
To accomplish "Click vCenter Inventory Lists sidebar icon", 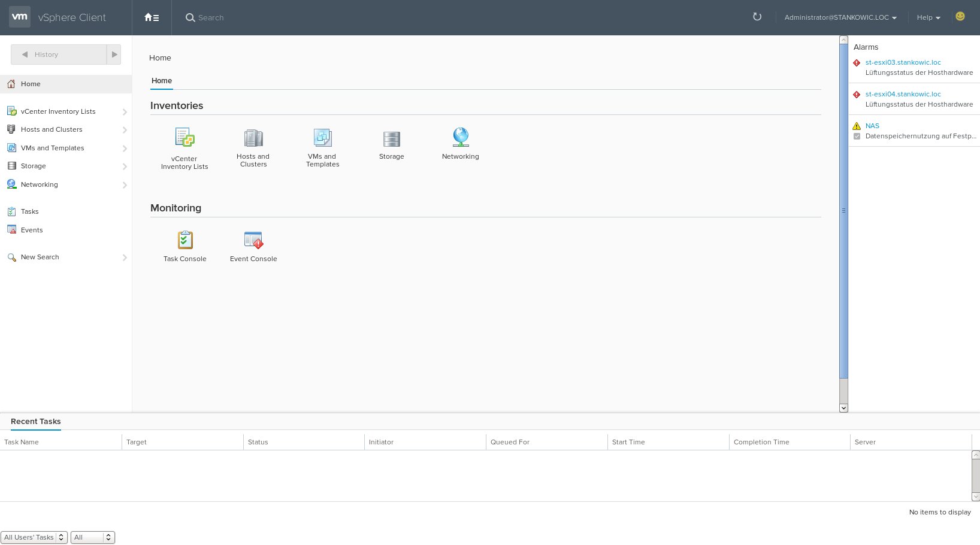I will coord(11,111).
